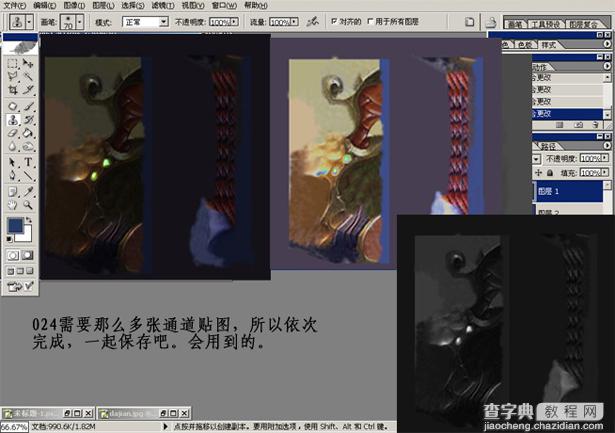Image resolution: width=615 pixels, height=433 pixels.
Task: Click the trash icon in Actions panel
Action: (595, 125)
